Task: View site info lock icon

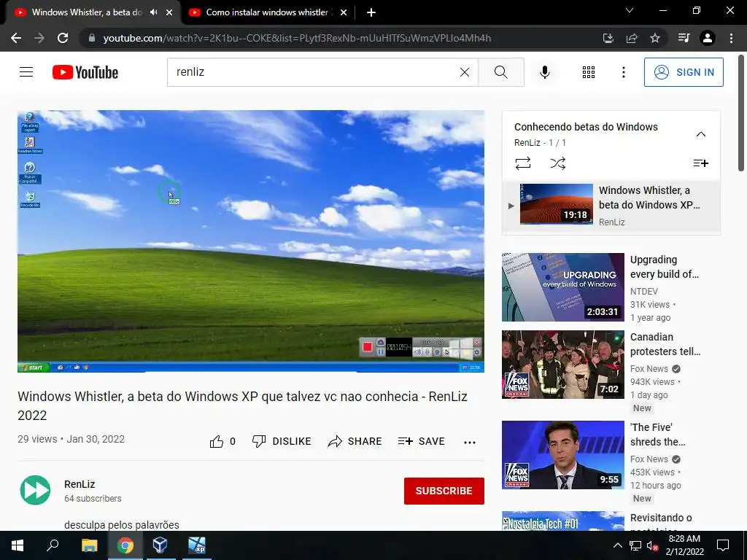Action: point(92,38)
